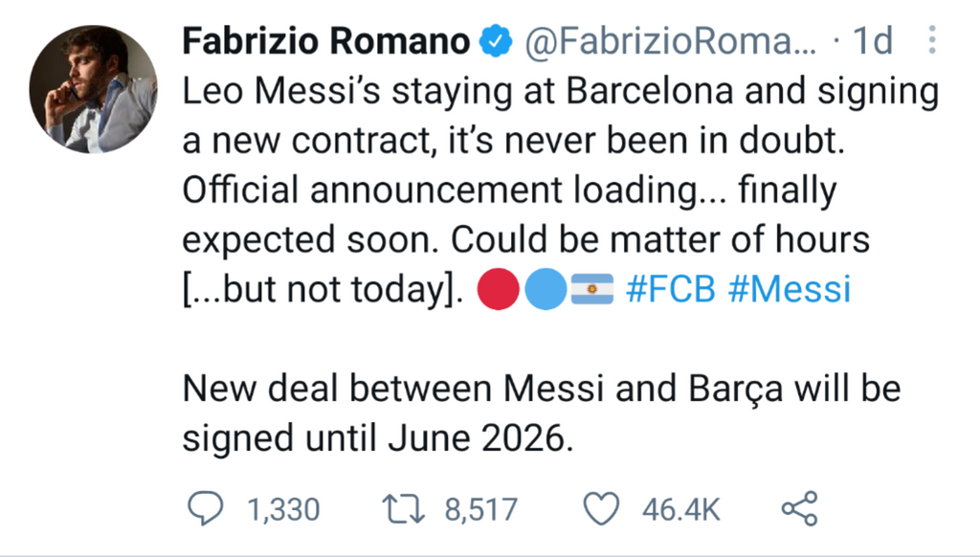Viewport: 980px width, 557px height.
Task: Open the three-dot tweet options menu
Action: click(932, 40)
